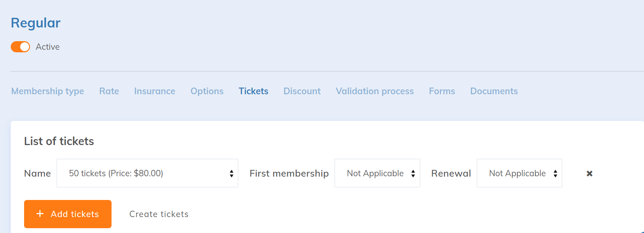Click the First membership label
This screenshot has width=644, height=233.
289,173
